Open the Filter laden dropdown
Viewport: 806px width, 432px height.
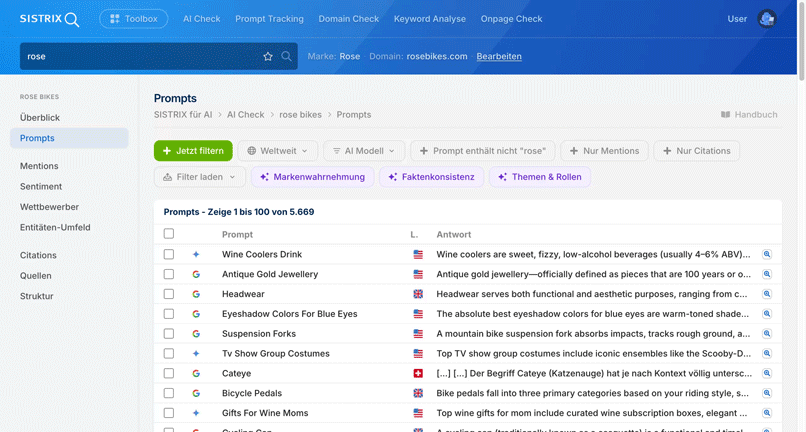pos(199,177)
